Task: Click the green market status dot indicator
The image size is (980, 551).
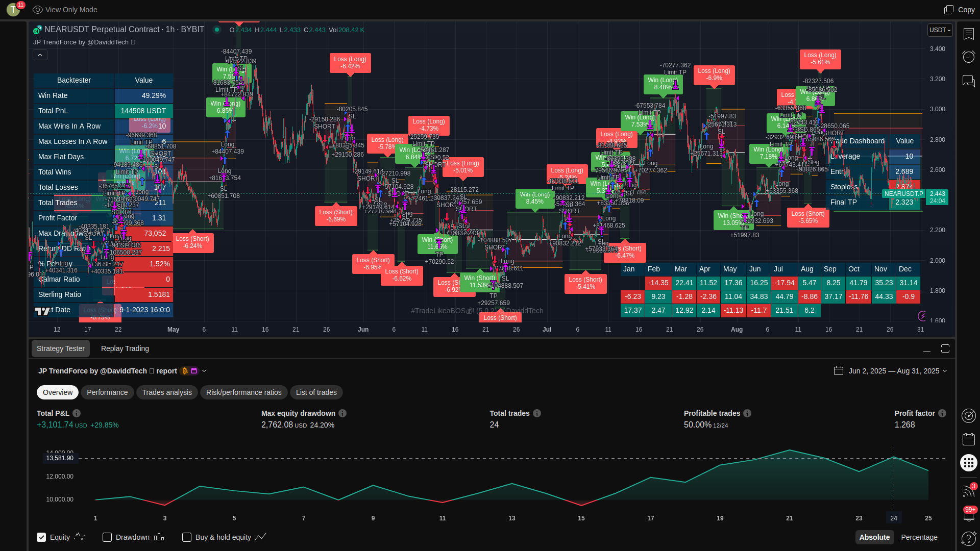Action: tap(217, 30)
